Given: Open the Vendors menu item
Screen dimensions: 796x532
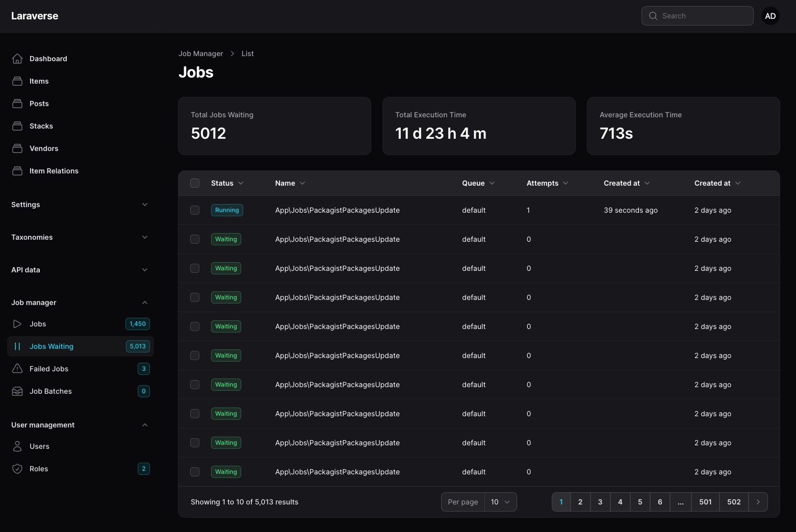Looking at the screenshot, I should [x=80, y=148].
